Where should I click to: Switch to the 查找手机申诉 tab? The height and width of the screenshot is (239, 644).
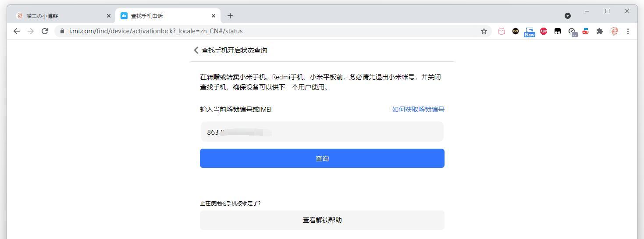pos(167,16)
